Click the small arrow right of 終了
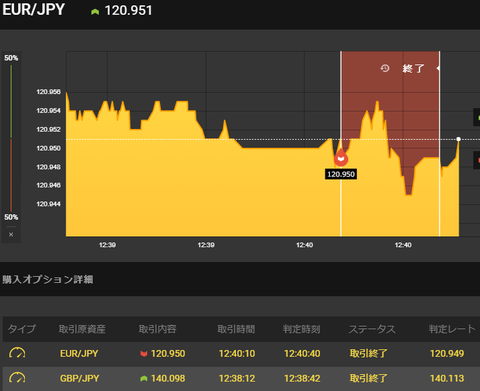This screenshot has width=480, height=391. (x=438, y=68)
